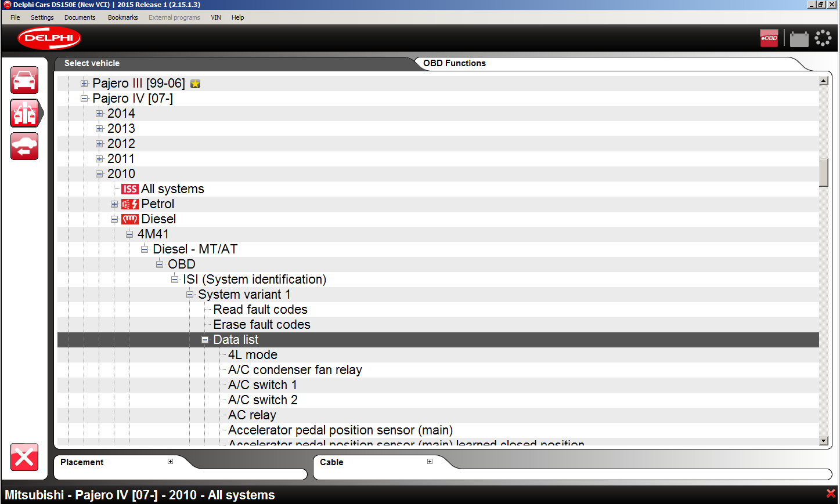
Task: Select Read fault codes
Action: 261,310
